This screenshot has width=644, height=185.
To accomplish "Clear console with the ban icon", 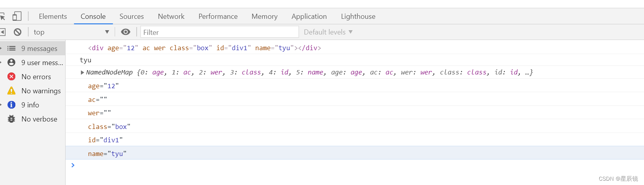I will click(x=18, y=32).
